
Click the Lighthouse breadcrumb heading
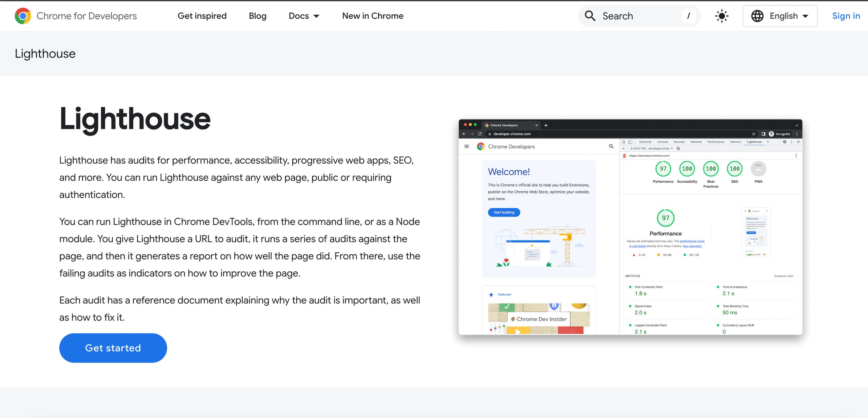click(45, 54)
